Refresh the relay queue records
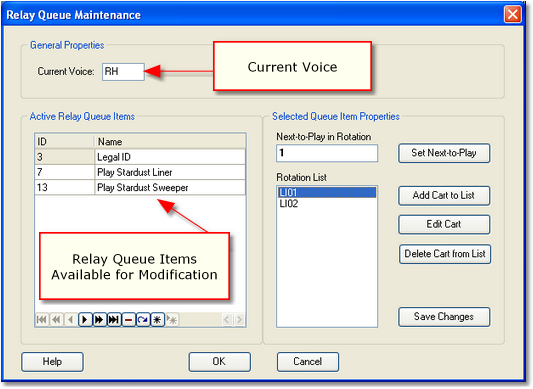This screenshot has height=389, width=533. 143,320
